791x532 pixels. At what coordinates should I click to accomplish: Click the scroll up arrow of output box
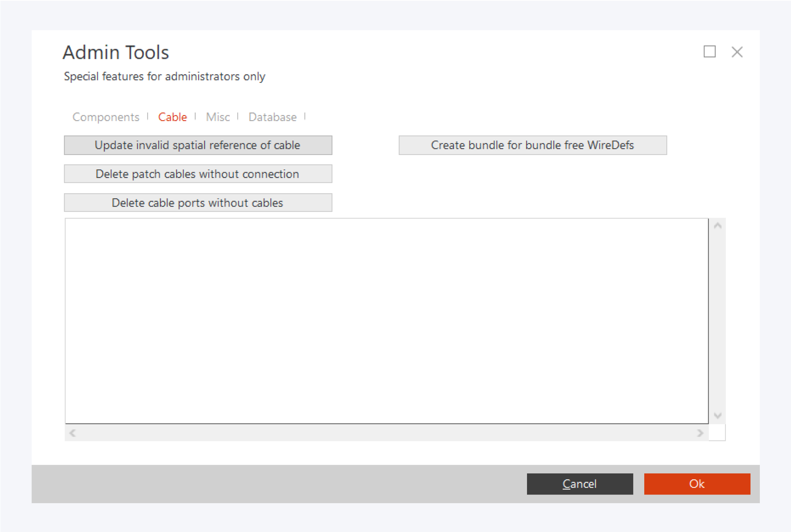pyautogui.click(x=717, y=226)
